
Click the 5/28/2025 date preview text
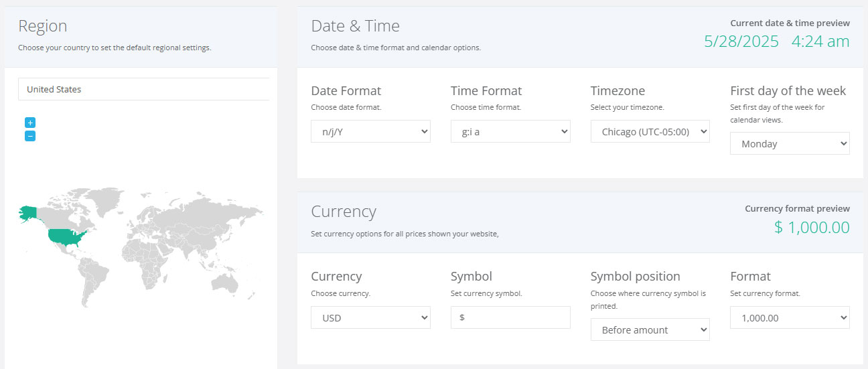tap(741, 42)
